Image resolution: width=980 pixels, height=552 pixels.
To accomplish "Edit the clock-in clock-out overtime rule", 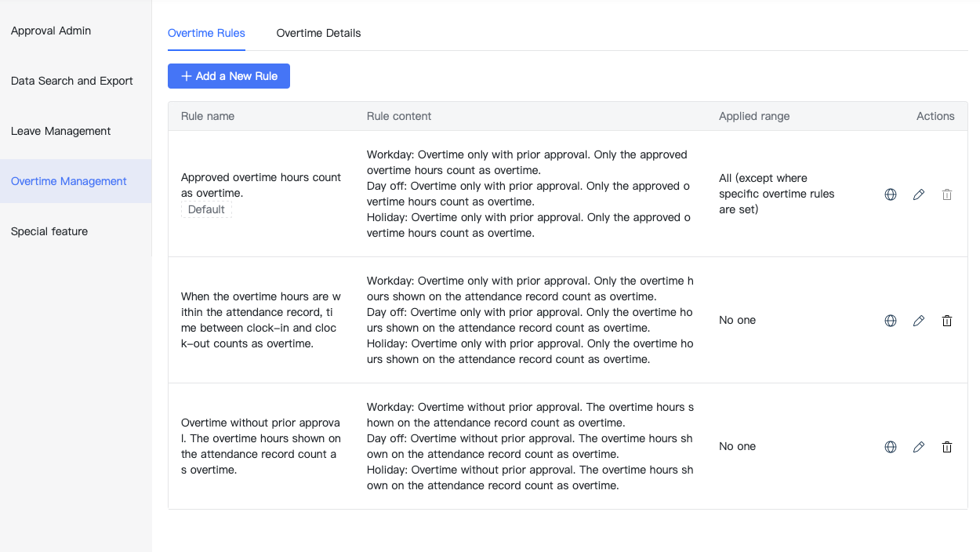I will pyautogui.click(x=919, y=321).
